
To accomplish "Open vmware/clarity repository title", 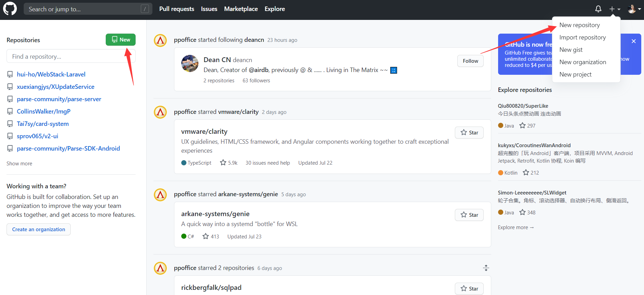I will [x=204, y=131].
